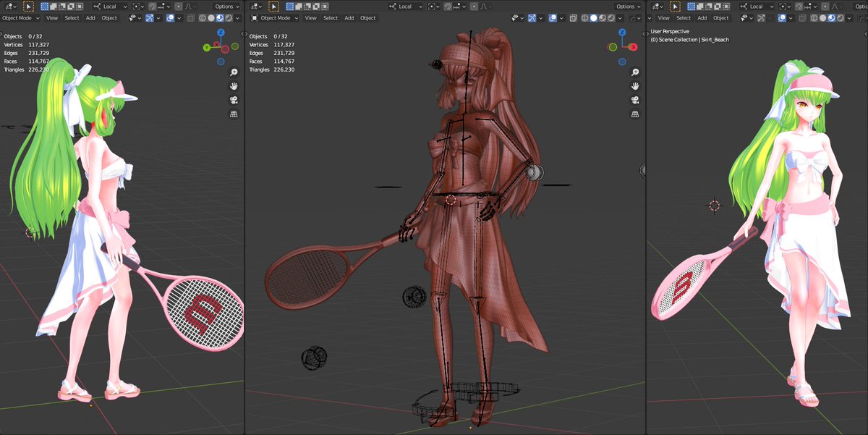Toggle gizmo display in left viewport
868x435 pixels.
point(150,18)
